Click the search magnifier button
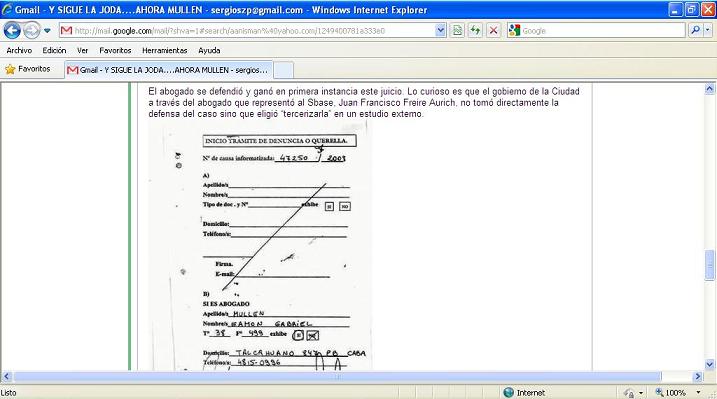Screen dimensions: 717x399 click(696, 31)
